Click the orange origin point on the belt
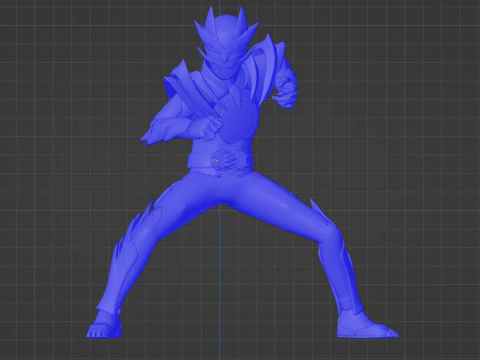Image resolution: width=480 pixels, height=360 pixels. (x=217, y=161)
